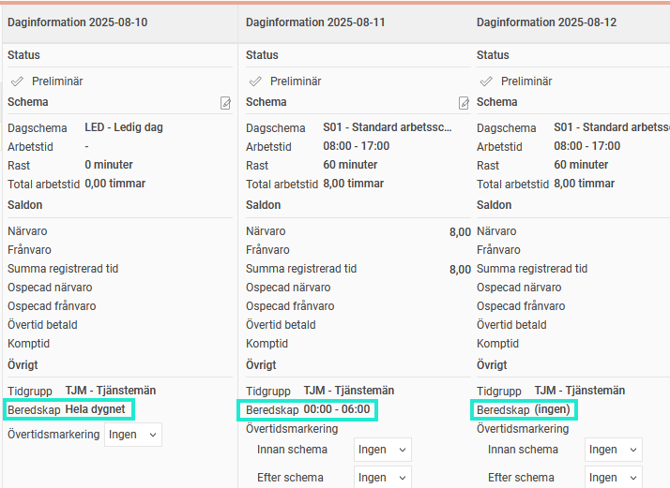670x488 pixels.
Task: Click the Preliminär checkmark icon in the 2025-08-10 panel
Action: pyautogui.click(x=16, y=81)
